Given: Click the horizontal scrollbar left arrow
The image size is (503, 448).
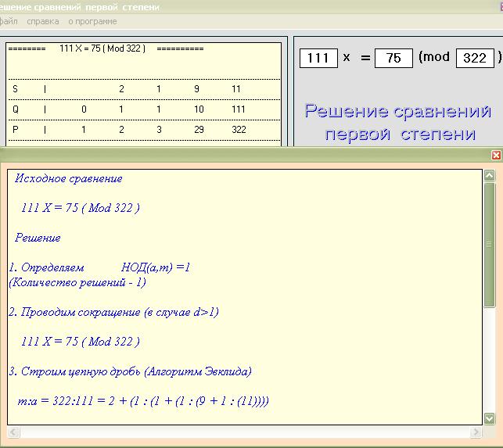Looking at the screenshot, I should click(x=13, y=432).
